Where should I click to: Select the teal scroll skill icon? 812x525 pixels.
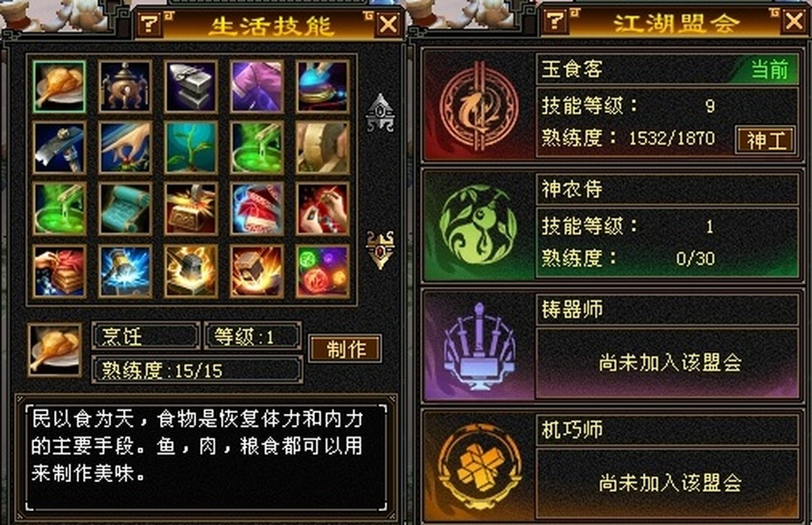(125, 208)
